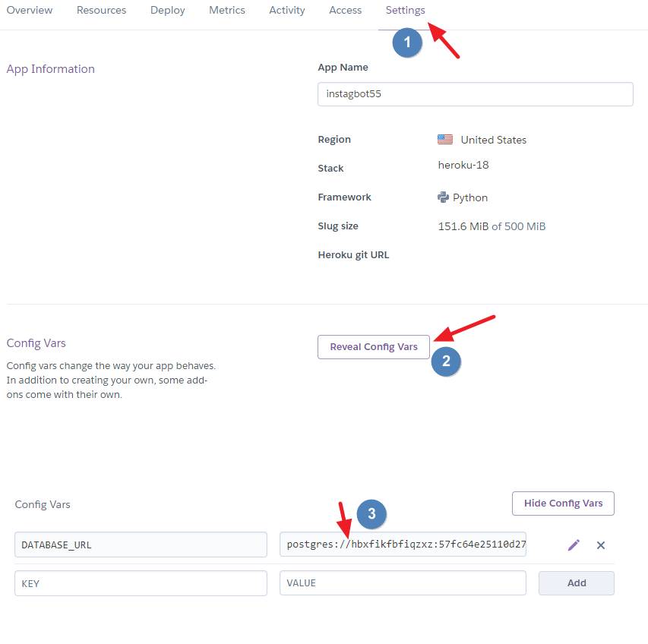The image size is (648, 644).
Task: Open the Overview tab
Action: pyautogui.click(x=30, y=11)
